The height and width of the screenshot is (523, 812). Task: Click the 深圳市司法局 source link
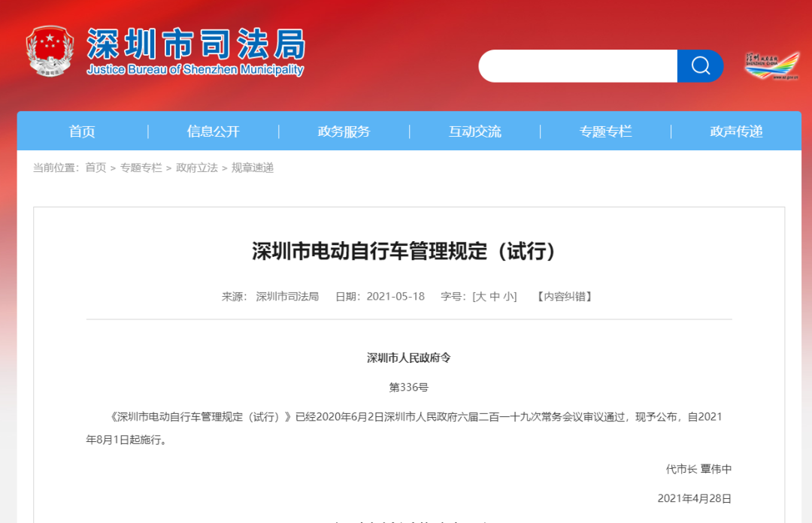[x=287, y=296]
